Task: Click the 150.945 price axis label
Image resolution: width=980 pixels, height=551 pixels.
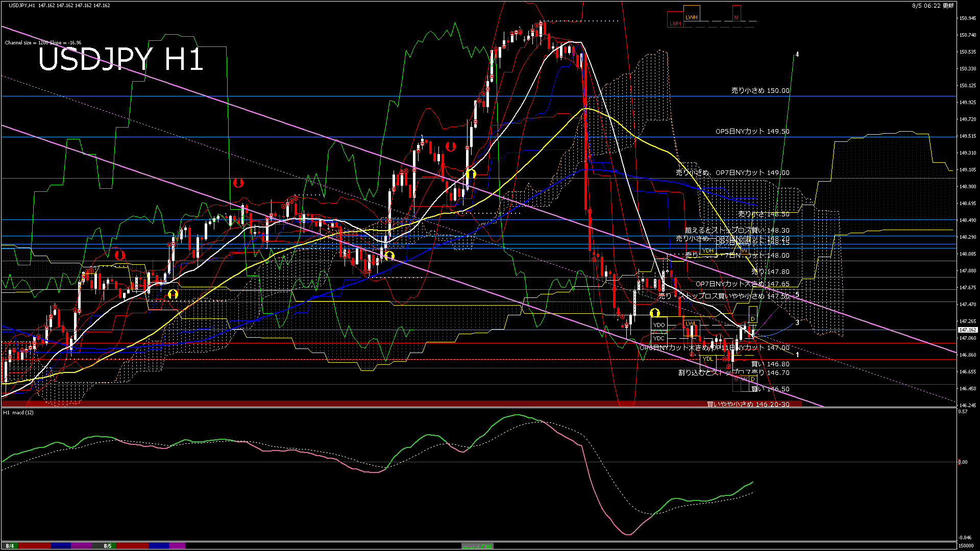Action: pyautogui.click(x=968, y=18)
